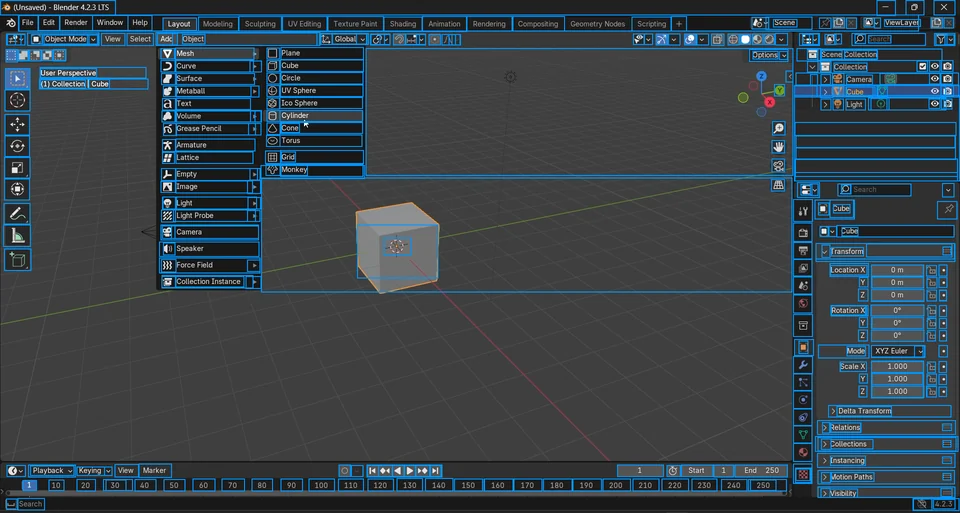Hide the Light in viewport

click(934, 104)
